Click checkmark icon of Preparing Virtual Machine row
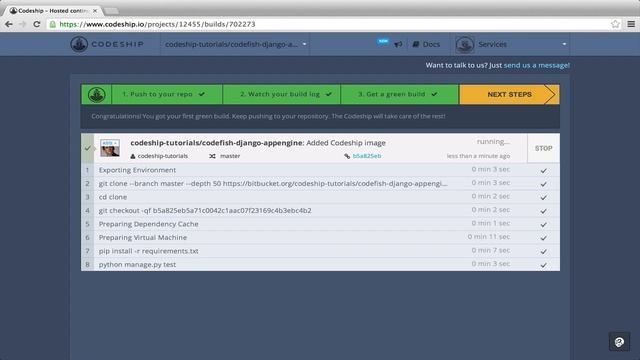This screenshot has width=640, height=360. (543, 238)
